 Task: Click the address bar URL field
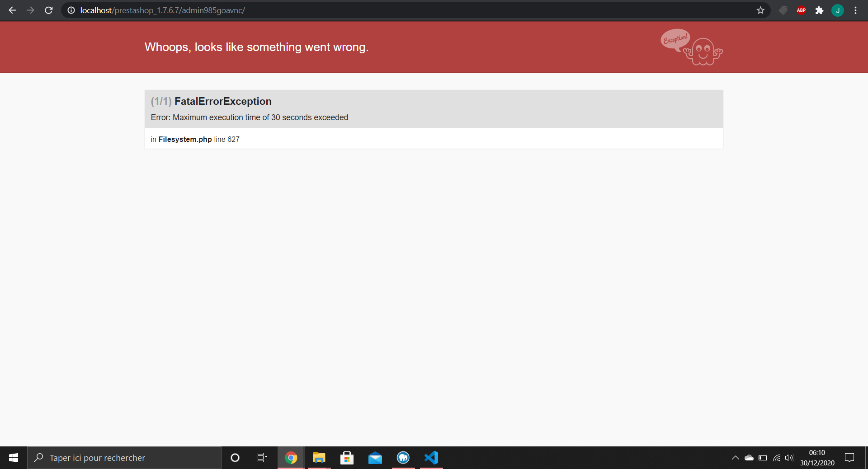pos(407,10)
